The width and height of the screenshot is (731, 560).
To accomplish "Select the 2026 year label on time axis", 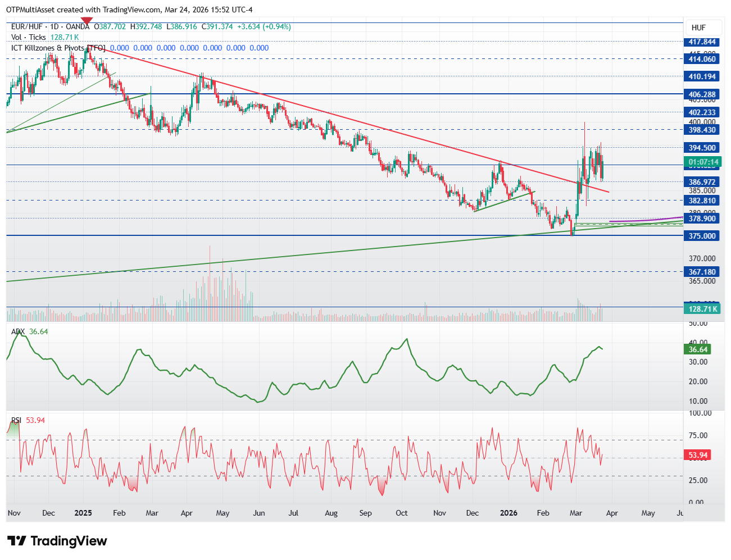I will (508, 513).
